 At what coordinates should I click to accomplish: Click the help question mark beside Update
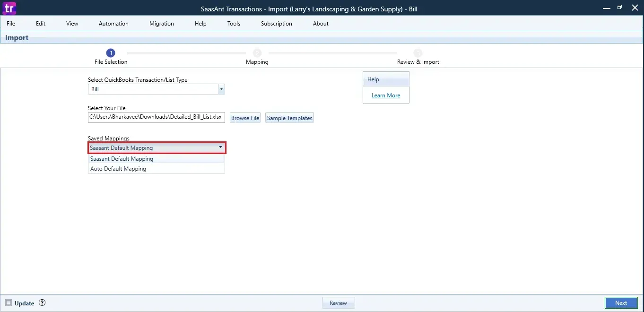click(42, 303)
